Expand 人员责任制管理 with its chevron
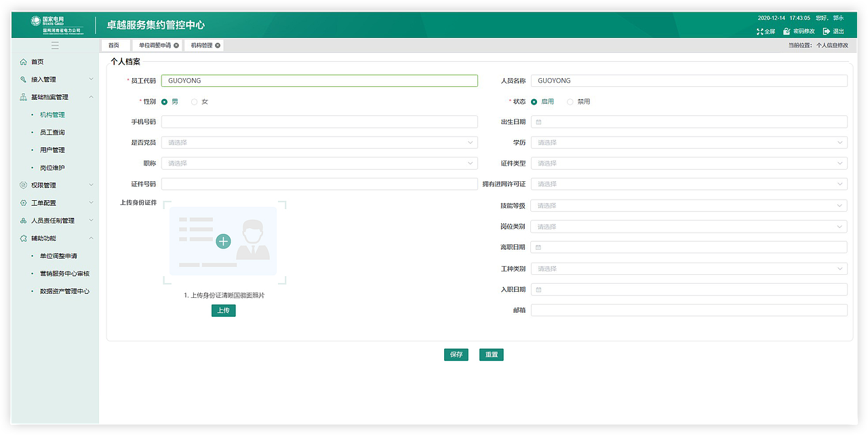Image resolution: width=868 pixels, height=435 pixels. pos(91,221)
